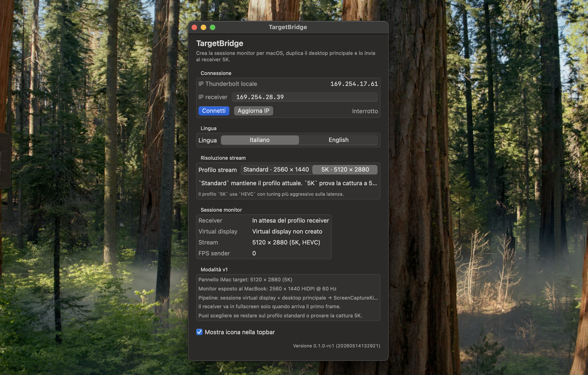Click 'In attesa del profilo receiver' value

coord(291,221)
